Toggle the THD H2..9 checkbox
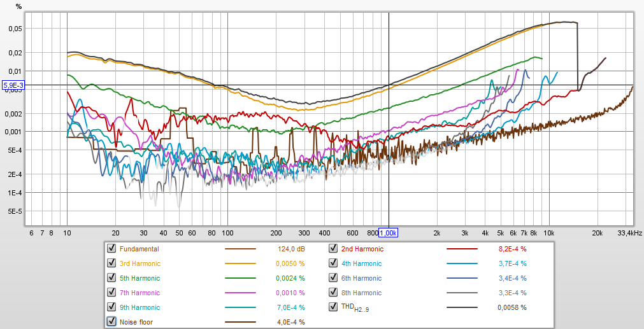 [x=333, y=307]
